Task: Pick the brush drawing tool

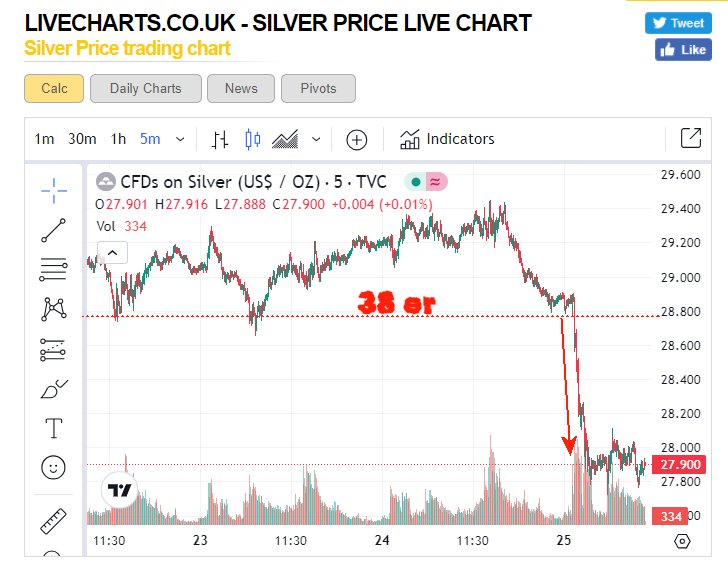Action: [54, 389]
